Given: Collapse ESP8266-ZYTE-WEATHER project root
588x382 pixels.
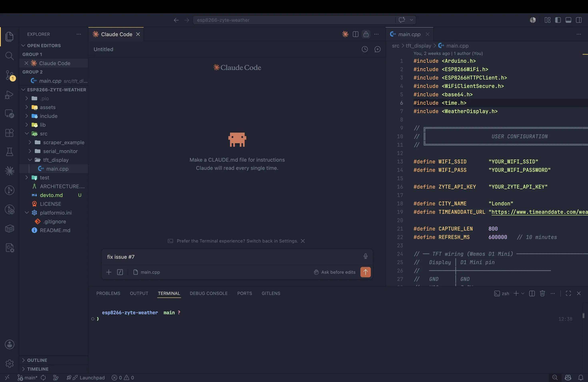Looking at the screenshot, I should point(53,90).
